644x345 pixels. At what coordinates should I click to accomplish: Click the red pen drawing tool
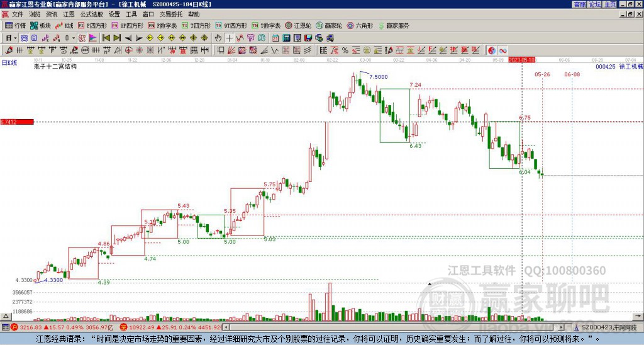pyautogui.click(x=9, y=50)
